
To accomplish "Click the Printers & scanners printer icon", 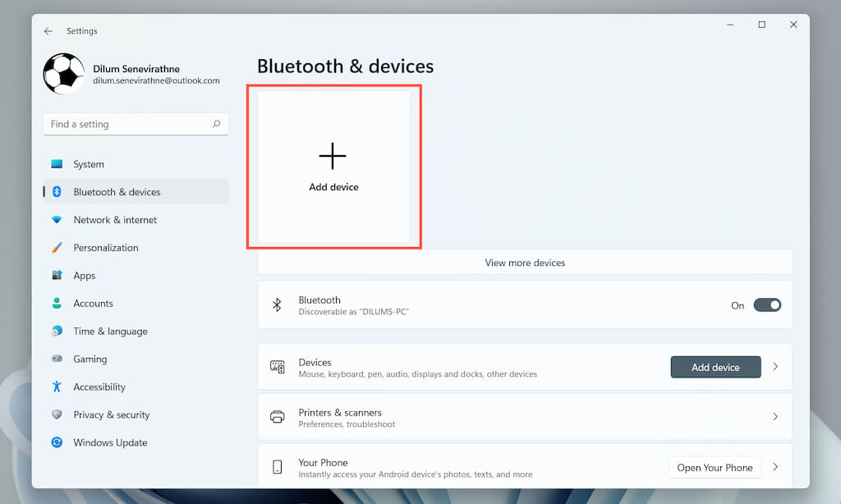I will click(278, 417).
